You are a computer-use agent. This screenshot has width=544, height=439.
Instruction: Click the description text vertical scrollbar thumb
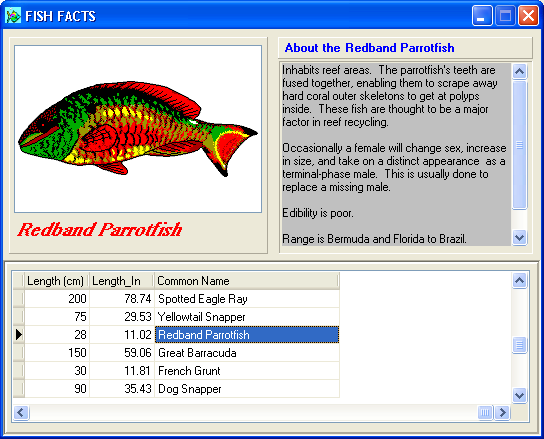pos(519,145)
